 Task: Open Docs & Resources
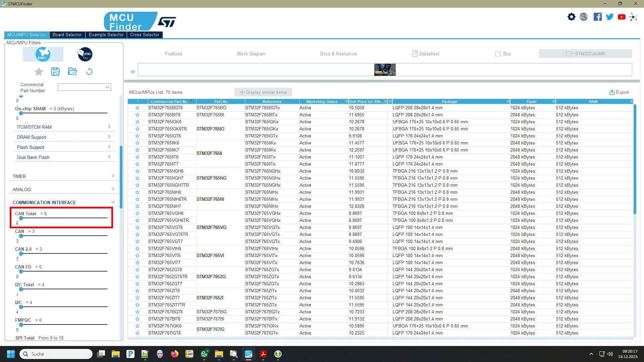click(338, 54)
